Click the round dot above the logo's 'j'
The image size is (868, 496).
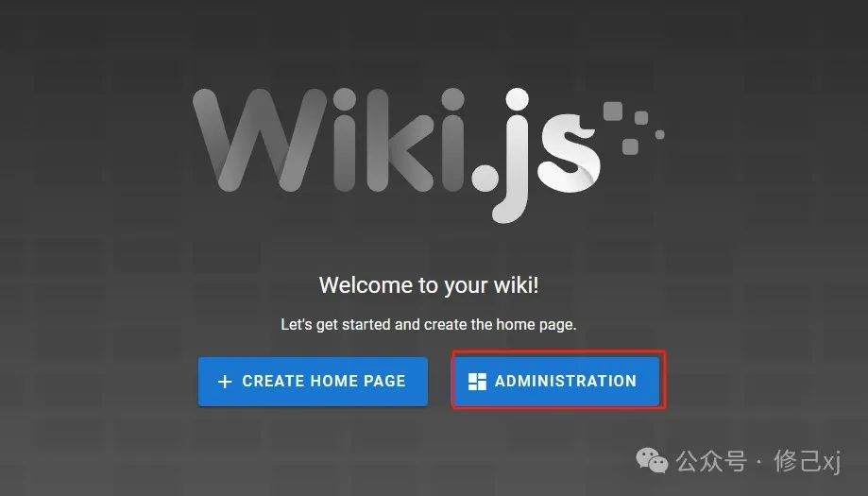(517, 99)
